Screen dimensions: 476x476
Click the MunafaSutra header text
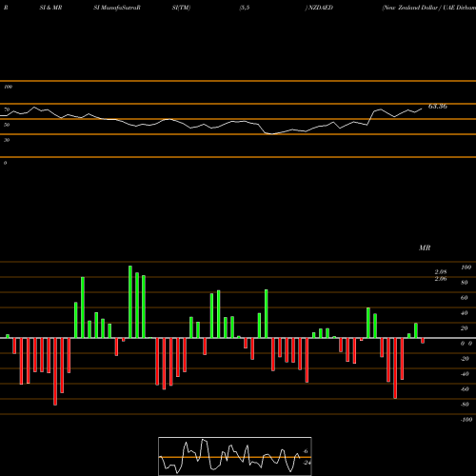(117, 8)
